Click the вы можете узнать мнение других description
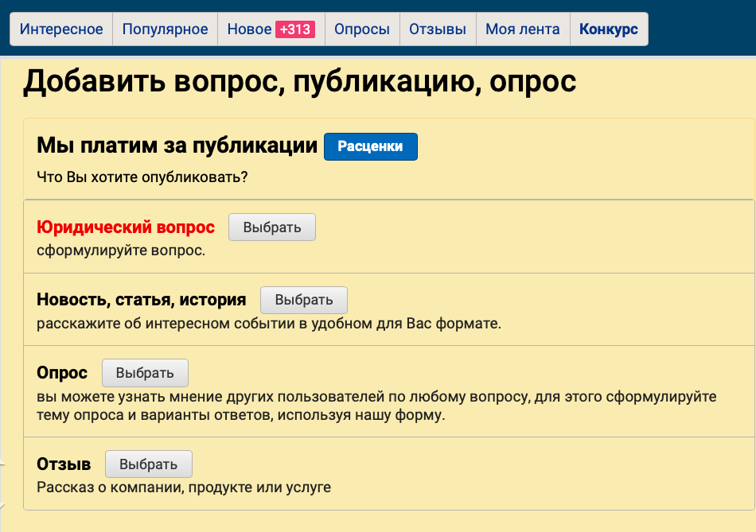Viewport: 756px width, 532px height. 376,406
